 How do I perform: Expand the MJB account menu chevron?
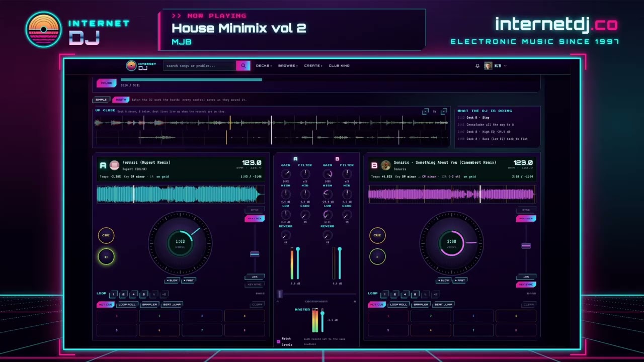pos(505,66)
